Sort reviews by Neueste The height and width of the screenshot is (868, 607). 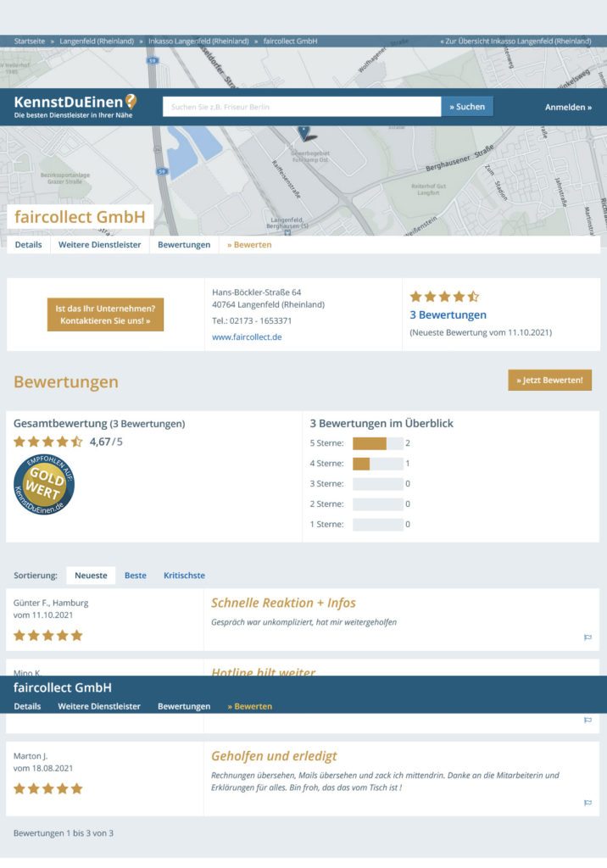(91, 576)
